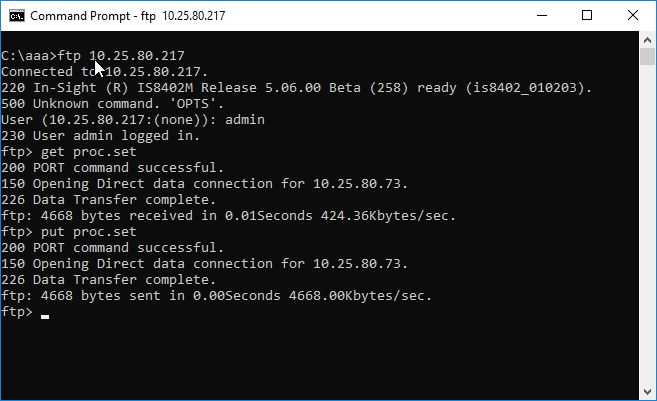Image resolution: width=657 pixels, height=401 pixels.
Task: Open the Command Prompt system menu icon
Action: pyautogui.click(x=15, y=16)
